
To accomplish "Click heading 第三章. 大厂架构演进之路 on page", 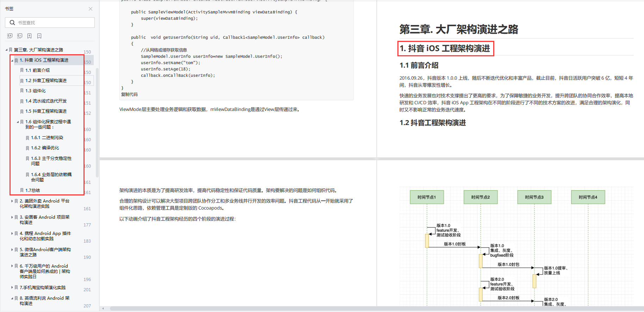I will coord(459,29).
